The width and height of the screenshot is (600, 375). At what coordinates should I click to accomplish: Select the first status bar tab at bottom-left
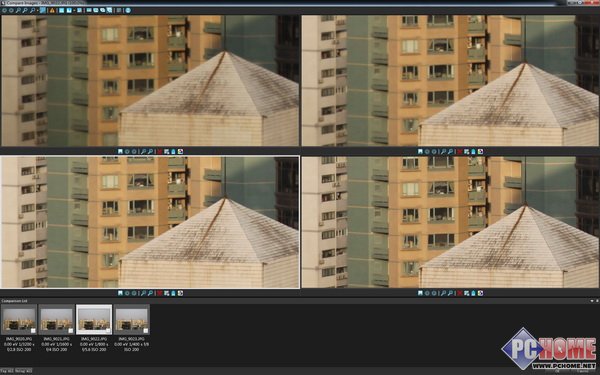7,371
